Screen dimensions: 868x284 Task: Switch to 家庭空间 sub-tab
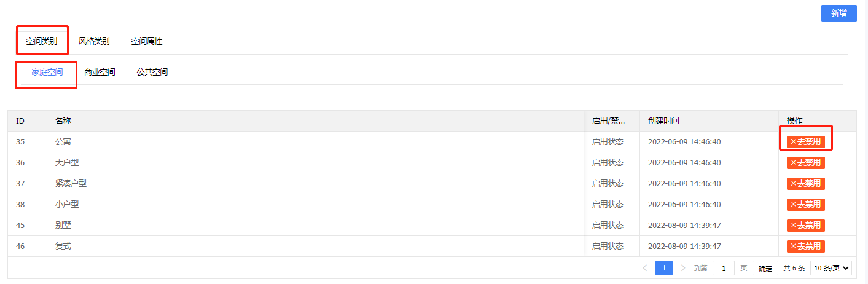47,72
